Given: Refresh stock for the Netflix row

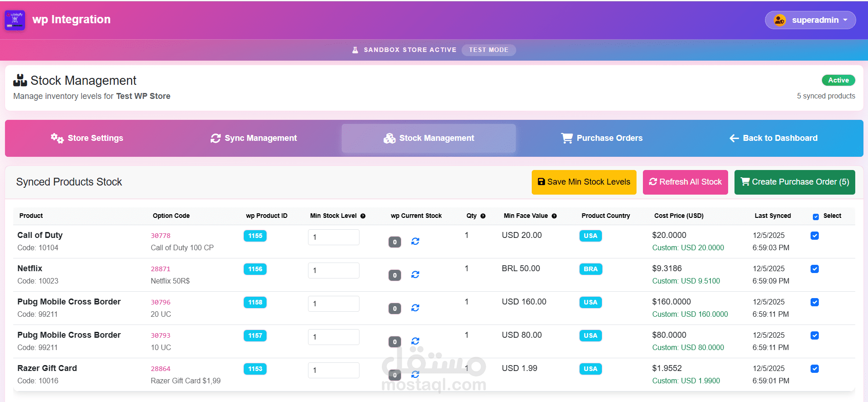Looking at the screenshot, I should pyautogui.click(x=415, y=274).
